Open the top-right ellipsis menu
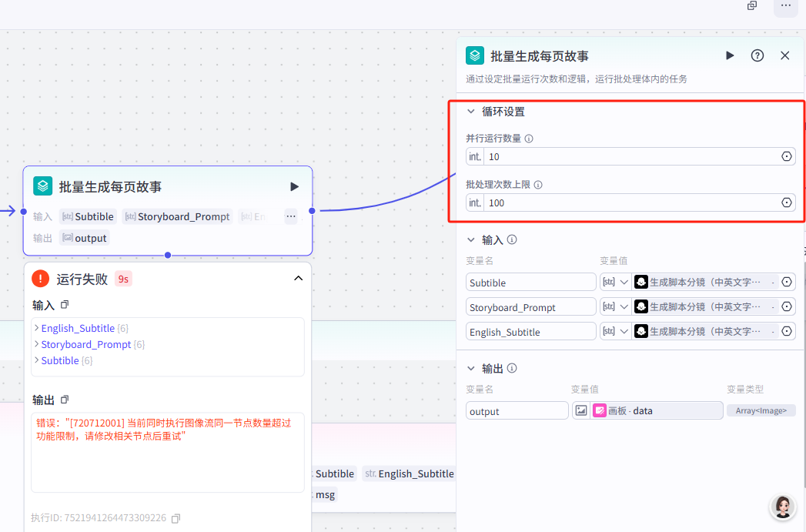Viewport: 806px width, 532px height. (x=784, y=5)
